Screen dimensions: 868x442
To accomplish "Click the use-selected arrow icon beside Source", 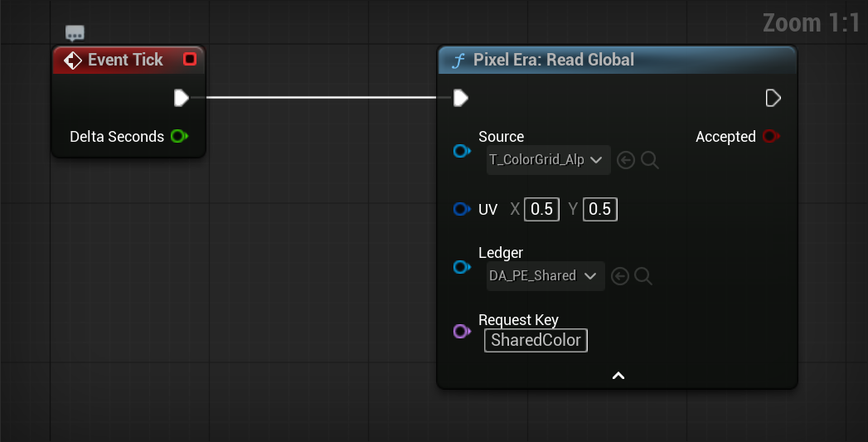I will click(x=626, y=161).
